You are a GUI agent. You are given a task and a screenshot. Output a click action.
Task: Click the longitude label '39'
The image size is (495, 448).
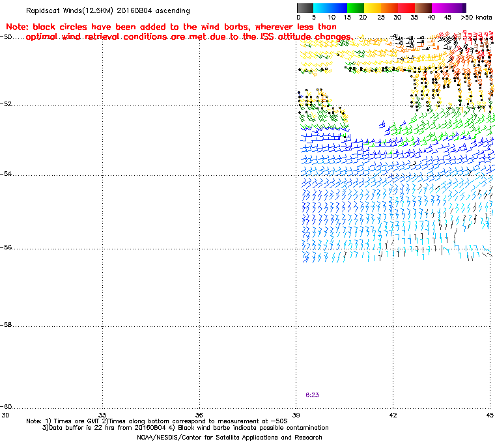point(296,415)
